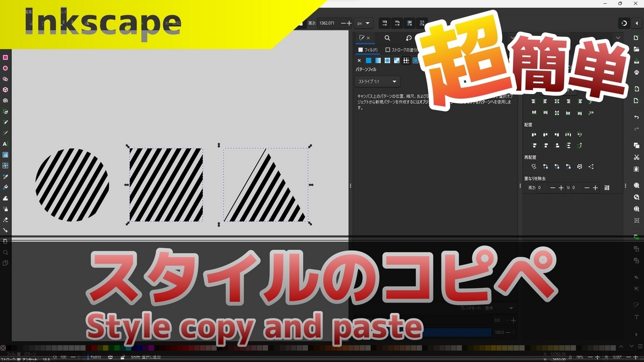
Task: Click left arrow button at top right
Action: pyautogui.click(x=636, y=23)
